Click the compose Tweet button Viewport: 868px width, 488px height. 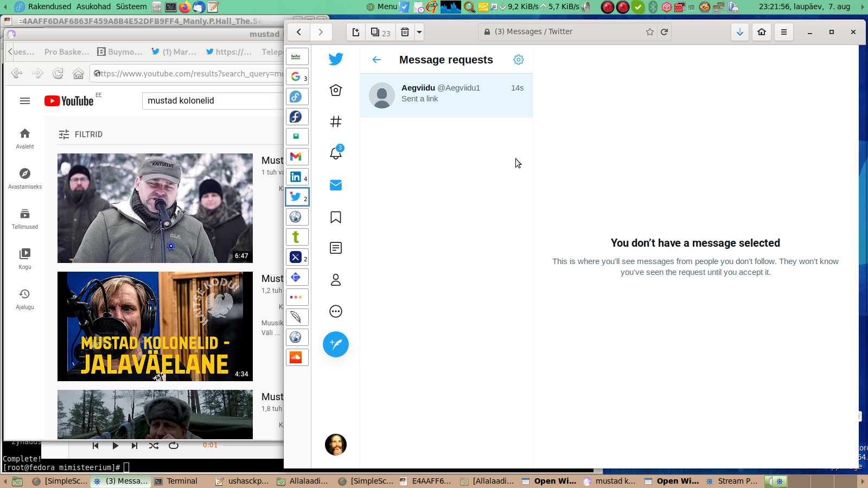coord(336,344)
